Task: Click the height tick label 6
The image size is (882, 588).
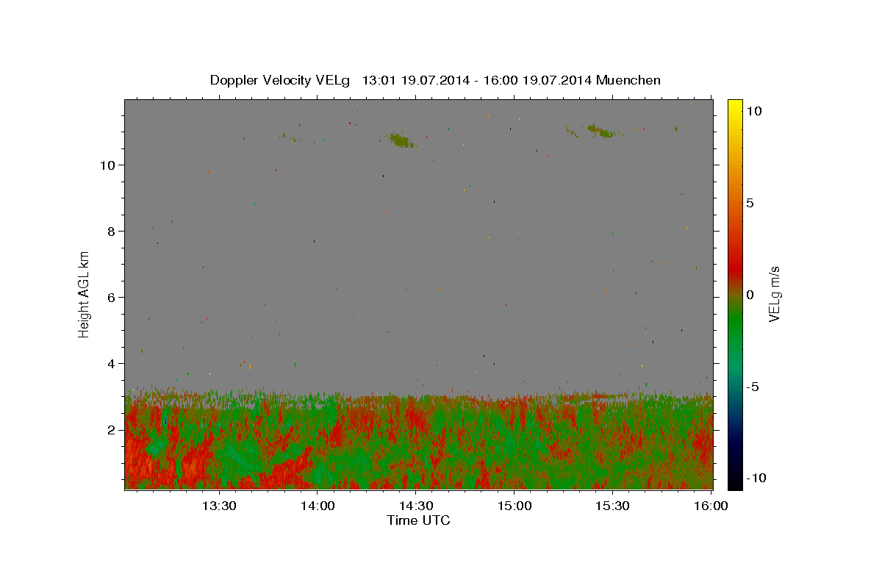Action: [110, 298]
